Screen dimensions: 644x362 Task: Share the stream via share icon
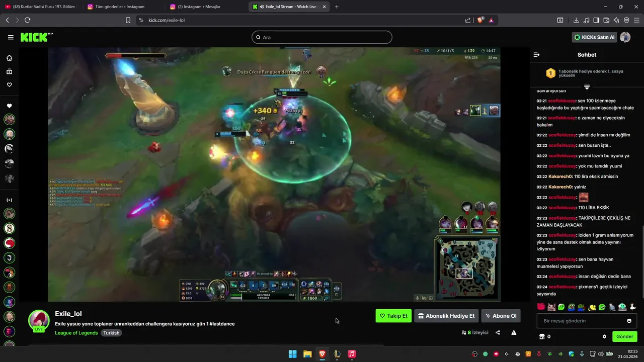(498, 332)
